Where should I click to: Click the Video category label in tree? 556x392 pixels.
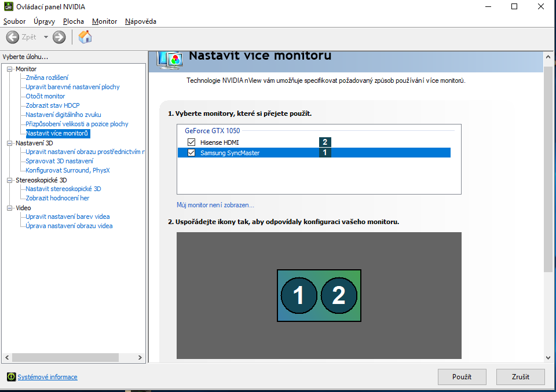(23, 208)
